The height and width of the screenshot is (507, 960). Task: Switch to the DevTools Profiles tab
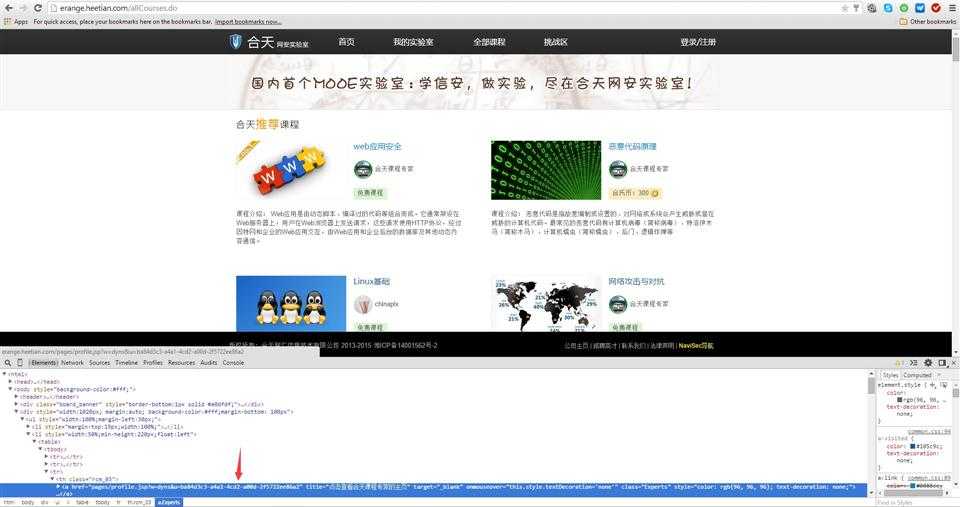(x=153, y=362)
